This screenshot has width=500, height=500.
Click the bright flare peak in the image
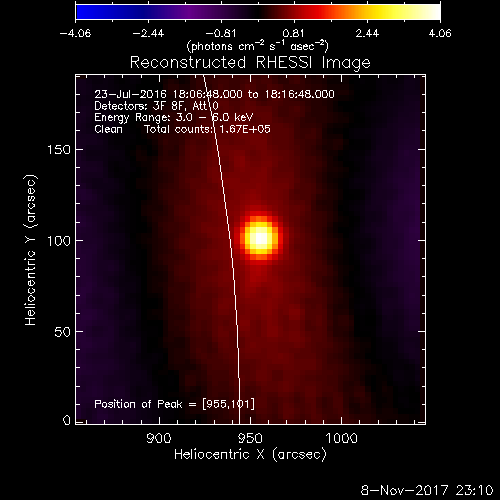click(261, 238)
